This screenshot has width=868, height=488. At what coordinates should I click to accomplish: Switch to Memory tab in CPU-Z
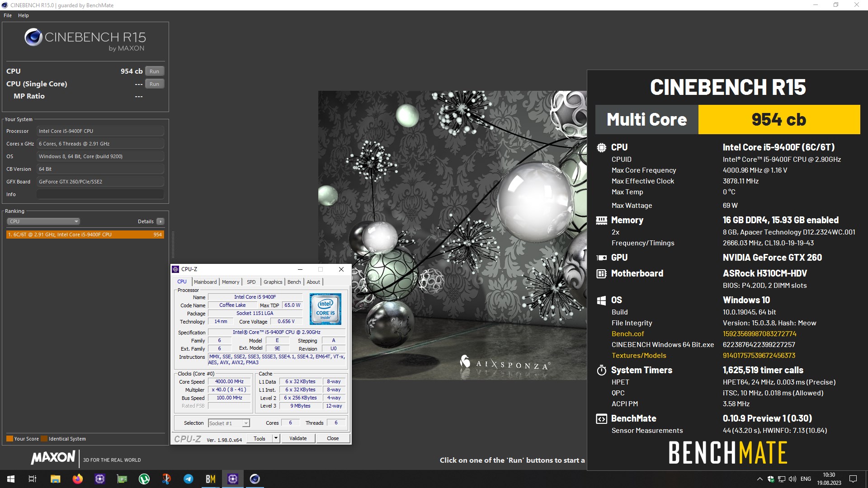[x=231, y=282]
